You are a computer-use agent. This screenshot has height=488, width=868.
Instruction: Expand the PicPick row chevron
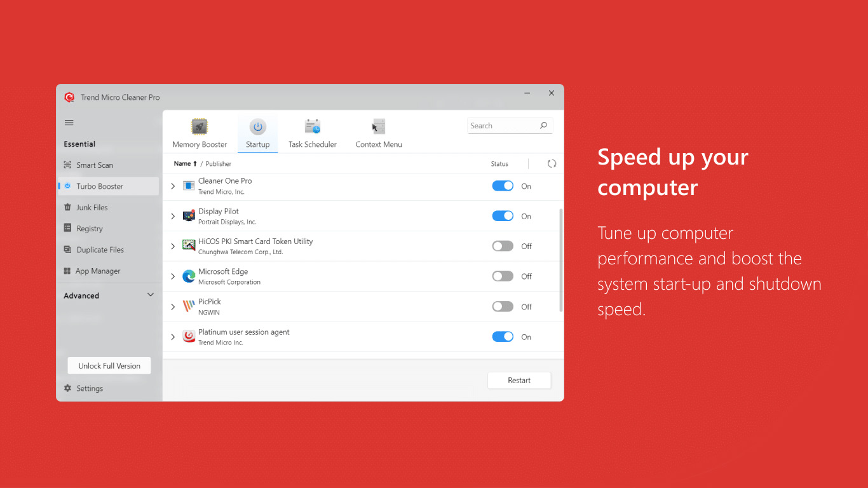point(173,307)
